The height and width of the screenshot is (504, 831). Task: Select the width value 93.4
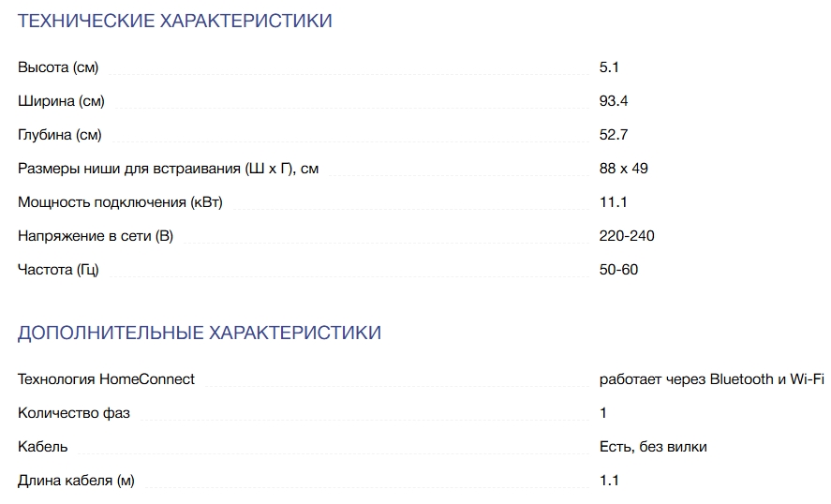click(614, 101)
